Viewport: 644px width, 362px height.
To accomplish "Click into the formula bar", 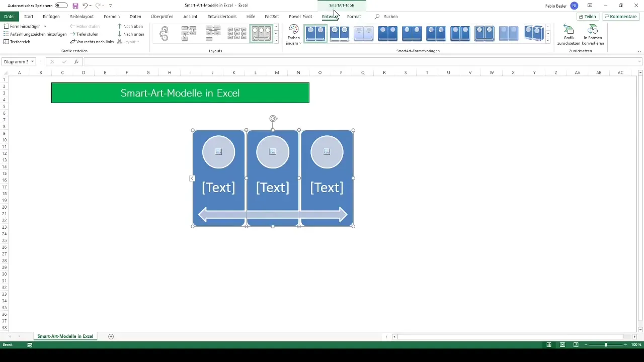I will [x=360, y=62].
